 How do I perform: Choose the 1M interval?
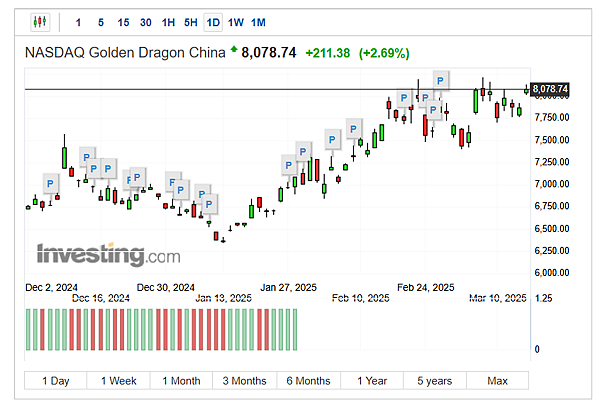pos(258,23)
